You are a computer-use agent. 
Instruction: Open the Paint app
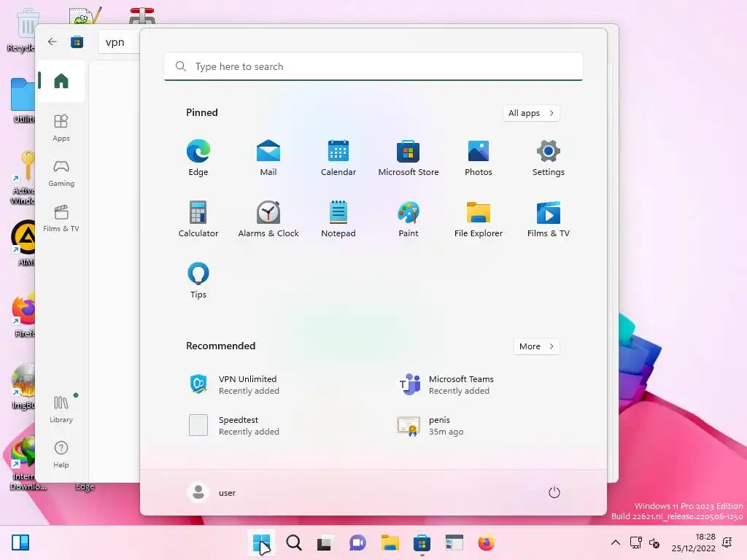(x=409, y=219)
